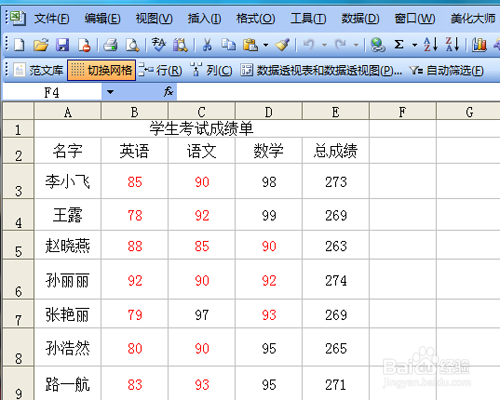Image resolution: width=500 pixels, height=400 pixels.
Task: Open a file with the folder icon
Action: click(x=41, y=44)
